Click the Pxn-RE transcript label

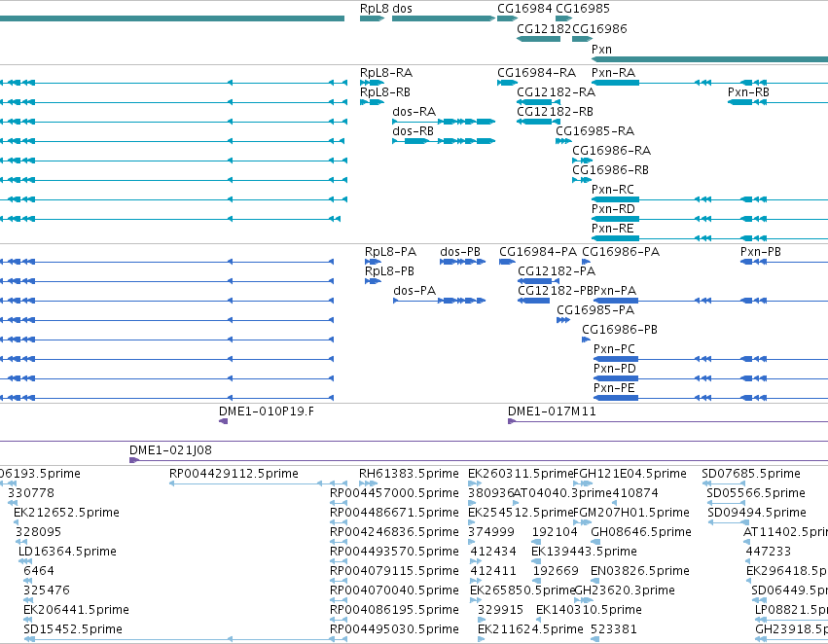coord(613,229)
